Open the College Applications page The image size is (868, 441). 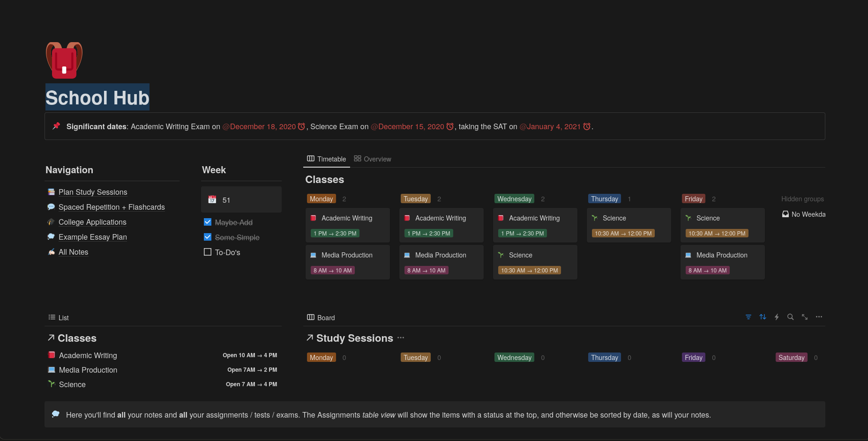tap(92, 222)
